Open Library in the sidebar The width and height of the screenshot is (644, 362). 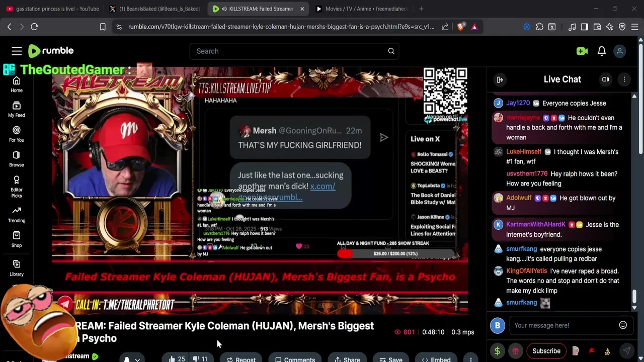click(x=17, y=268)
